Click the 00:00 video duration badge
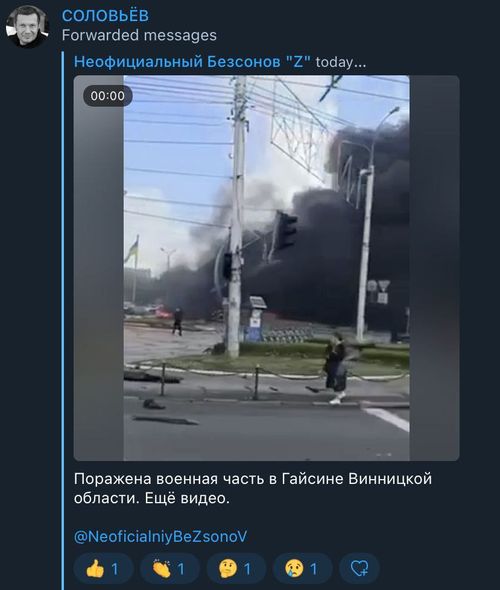500x590 pixels. (108, 96)
